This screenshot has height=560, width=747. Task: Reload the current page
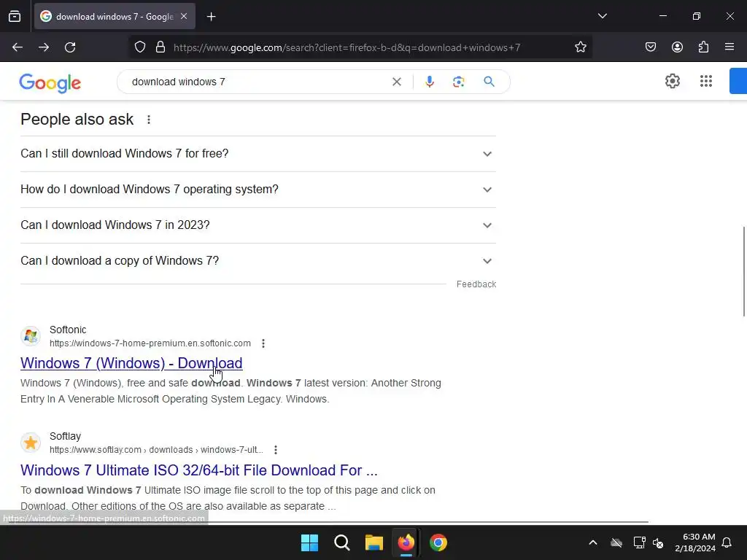pos(70,47)
